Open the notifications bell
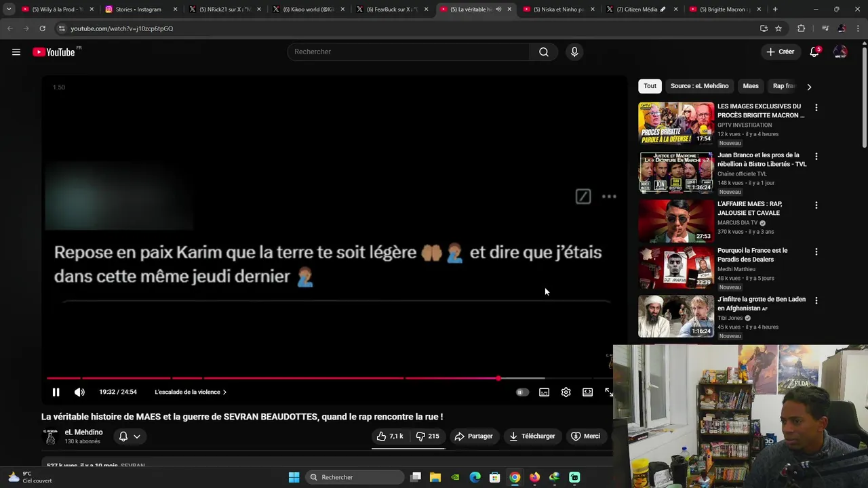Viewport: 868px width, 488px height. [x=814, y=52]
